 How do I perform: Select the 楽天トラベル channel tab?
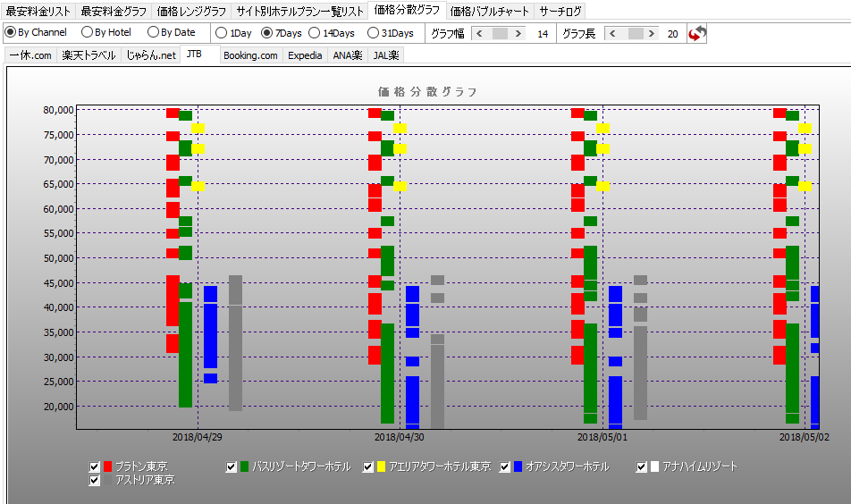pos(88,55)
